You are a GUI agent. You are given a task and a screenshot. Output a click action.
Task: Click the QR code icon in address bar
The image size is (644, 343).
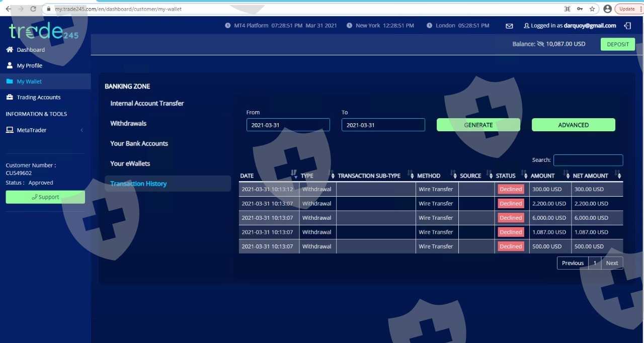click(568, 9)
